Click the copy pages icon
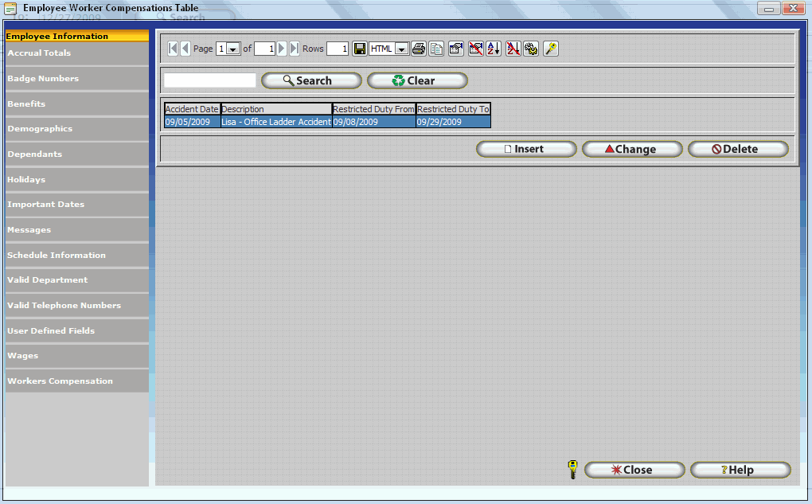This screenshot has width=812, height=504. (x=436, y=49)
